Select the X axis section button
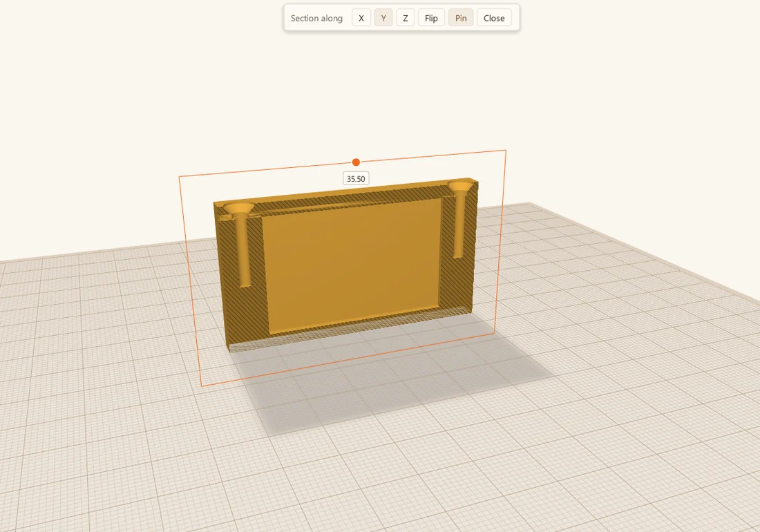This screenshot has height=532, width=760. click(361, 18)
